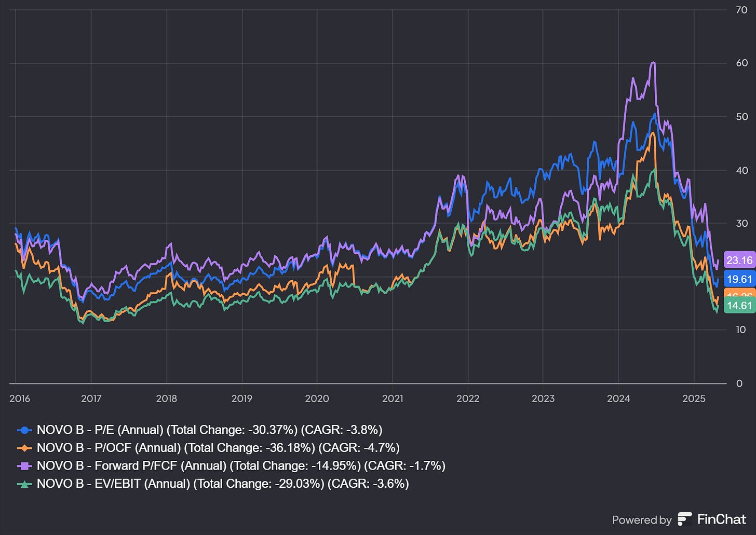Click the green EV/EBIT legend marker
756x535 pixels.
(24, 484)
